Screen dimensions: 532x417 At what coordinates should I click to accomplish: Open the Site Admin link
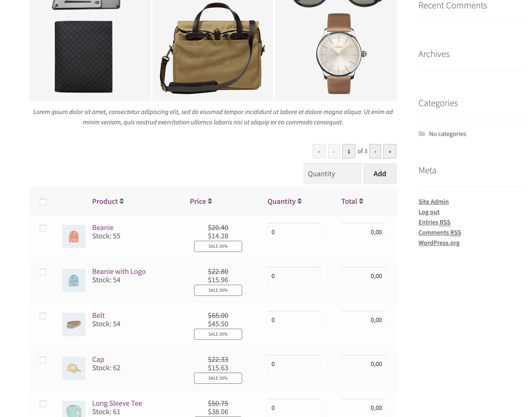(433, 201)
